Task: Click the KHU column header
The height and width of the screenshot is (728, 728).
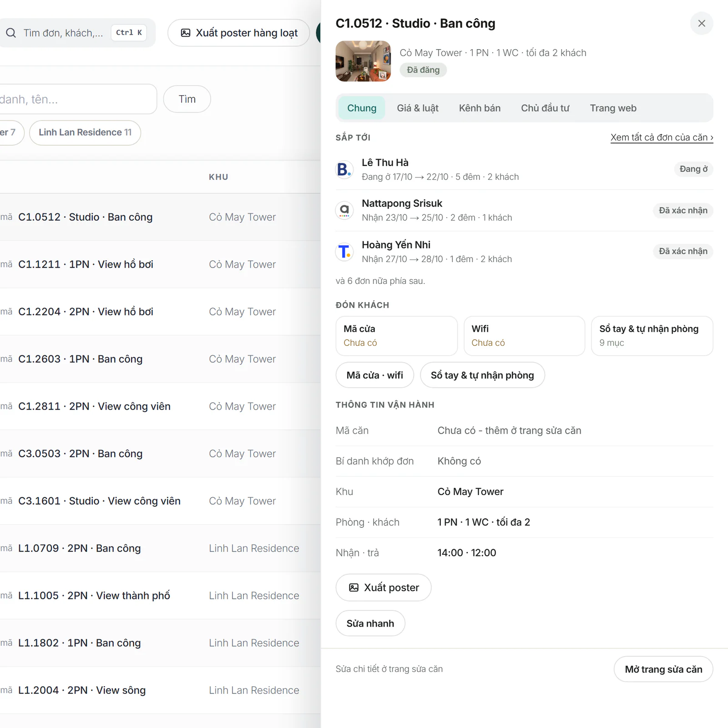Action: click(x=218, y=177)
